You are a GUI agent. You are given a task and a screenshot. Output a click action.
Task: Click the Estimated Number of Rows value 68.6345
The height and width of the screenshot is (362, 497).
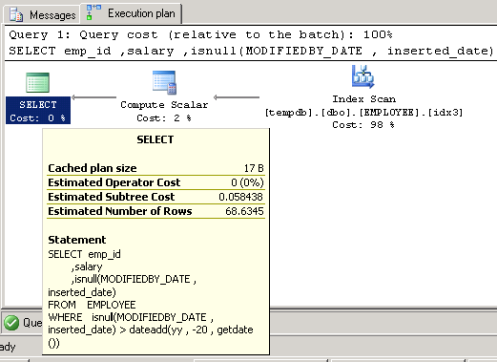click(x=244, y=211)
